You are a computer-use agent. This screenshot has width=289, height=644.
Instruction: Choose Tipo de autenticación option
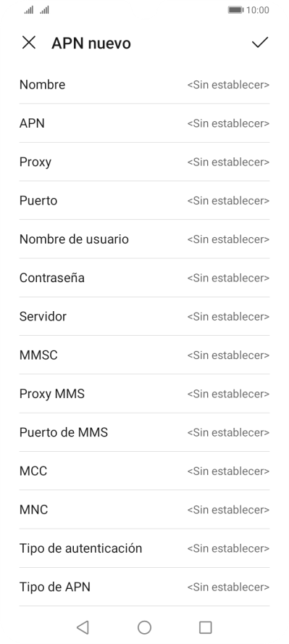[x=144, y=548]
